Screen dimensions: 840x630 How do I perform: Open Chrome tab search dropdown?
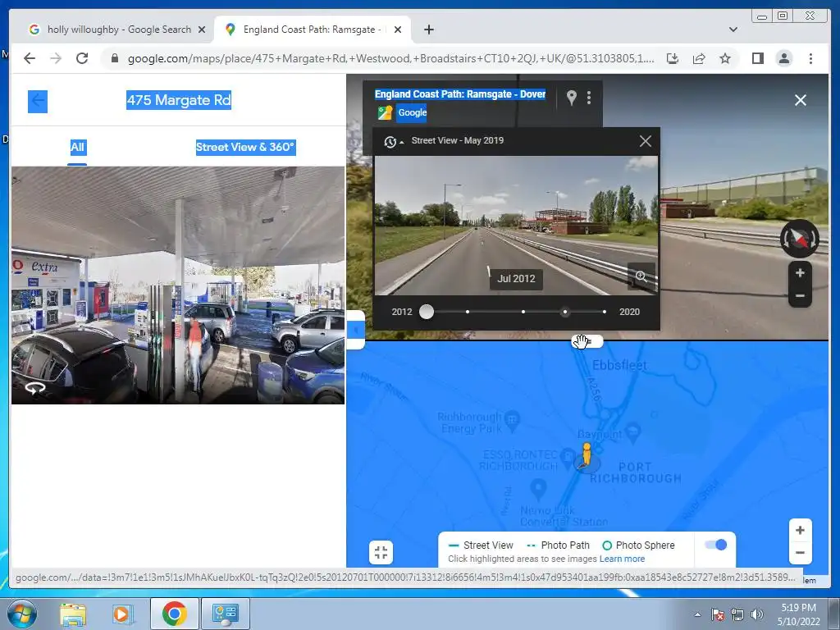733,30
